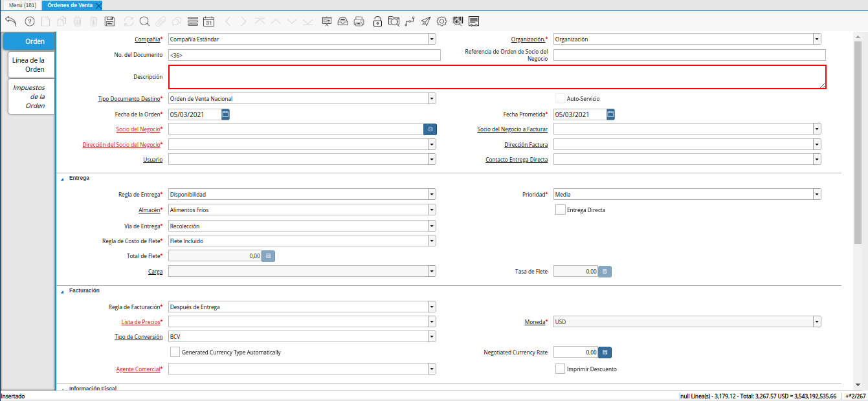Click into the Descripción text field
The width and height of the screenshot is (868, 401).
(x=496, y=77)
